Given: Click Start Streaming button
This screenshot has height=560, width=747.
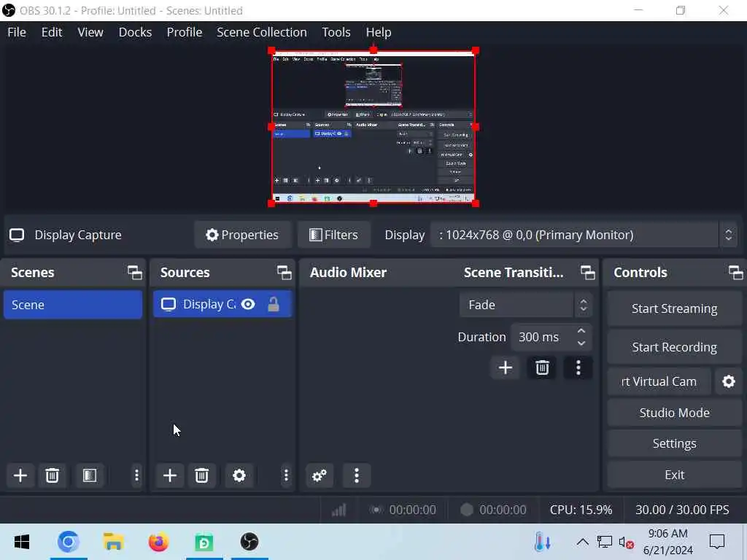Looking at the screenshot, I should tap(674, 309).
